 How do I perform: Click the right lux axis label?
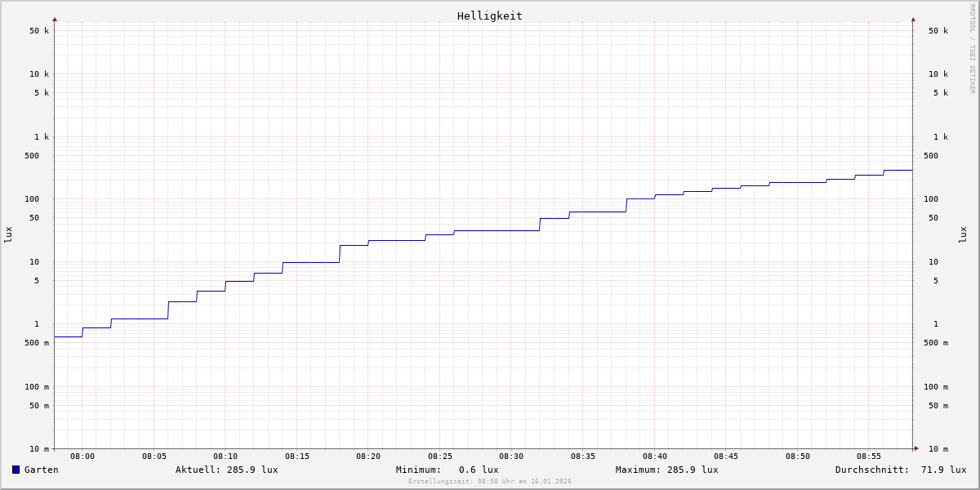coord(964,235)
